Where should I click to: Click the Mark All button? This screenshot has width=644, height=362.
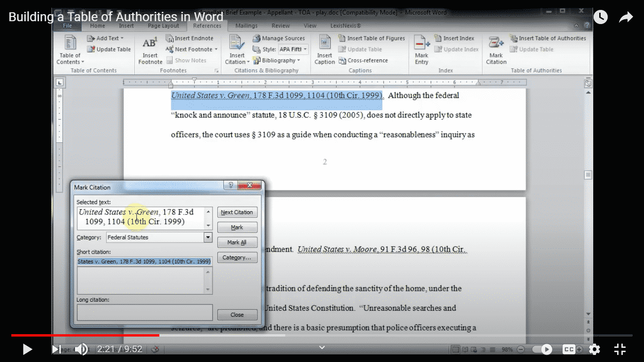[237, 242]
